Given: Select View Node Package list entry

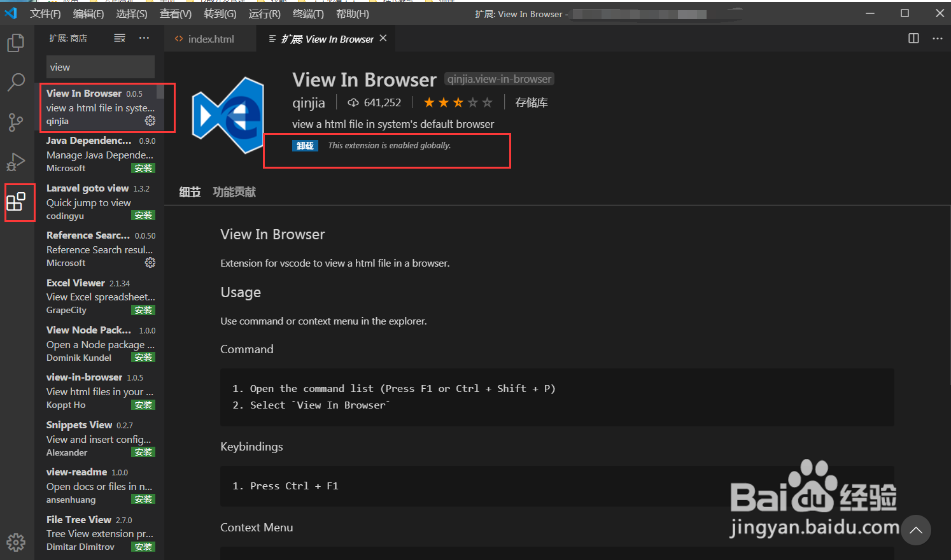Looking at the screenshot, I should (99, 344).
